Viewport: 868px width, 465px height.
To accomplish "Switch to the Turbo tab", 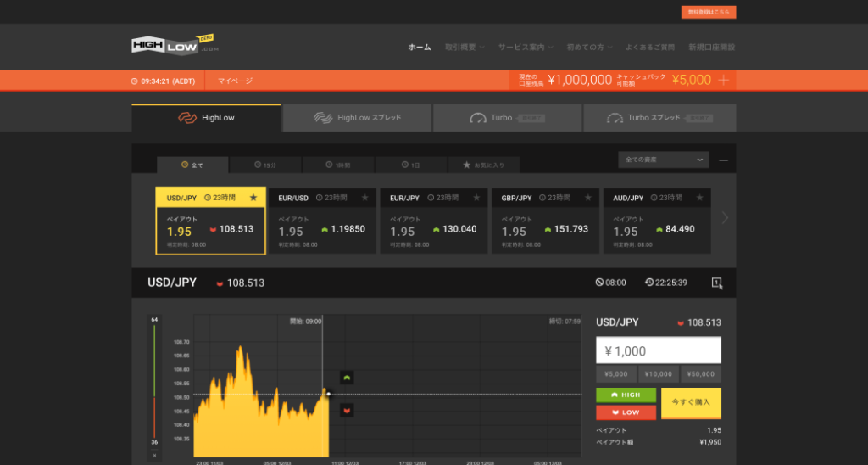I will (507, 118).
